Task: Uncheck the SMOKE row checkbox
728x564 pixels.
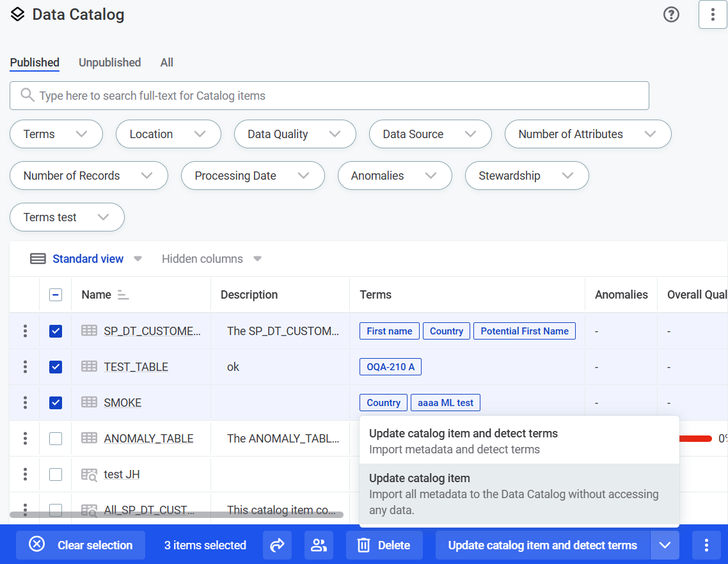Action: [55, 402]
